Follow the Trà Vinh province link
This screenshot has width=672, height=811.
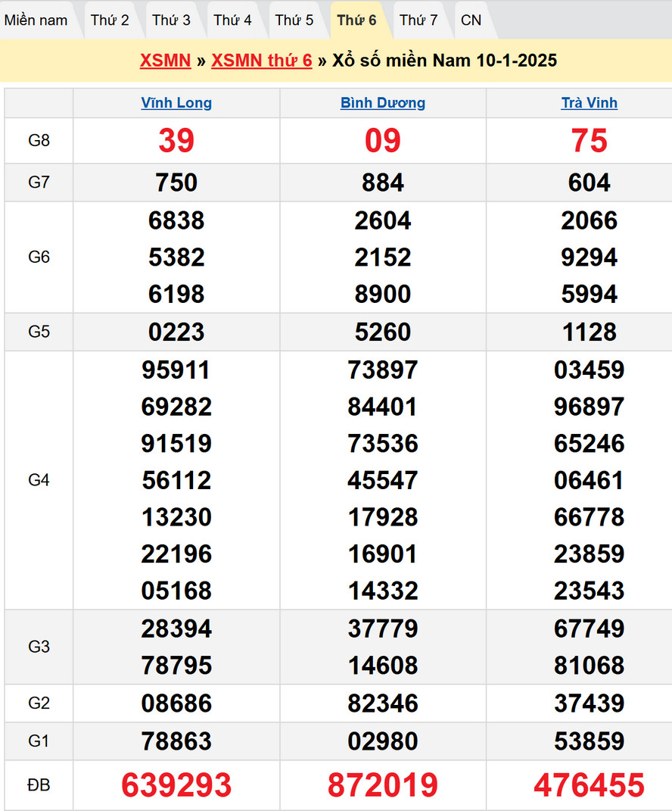(589, 103)
